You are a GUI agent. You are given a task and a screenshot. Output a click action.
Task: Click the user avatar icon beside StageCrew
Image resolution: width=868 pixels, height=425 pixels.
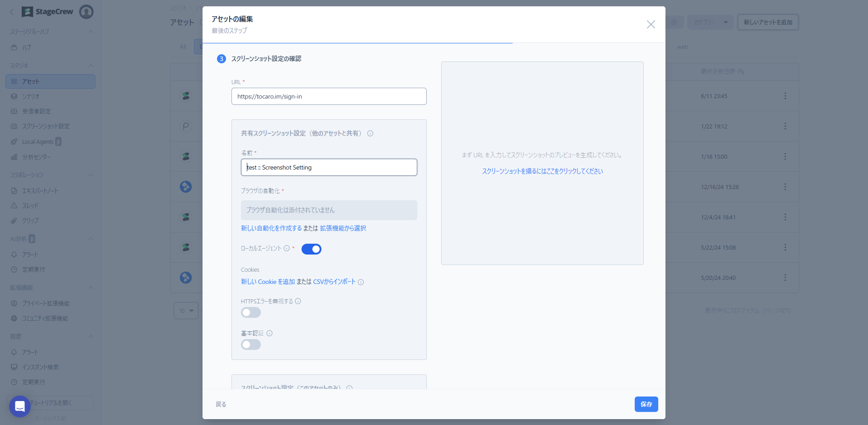coord(86,12)
